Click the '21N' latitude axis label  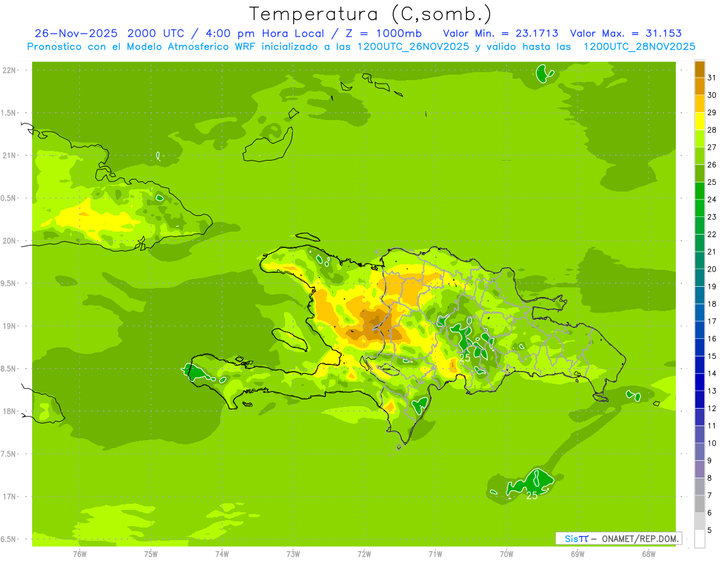[9, 155]
